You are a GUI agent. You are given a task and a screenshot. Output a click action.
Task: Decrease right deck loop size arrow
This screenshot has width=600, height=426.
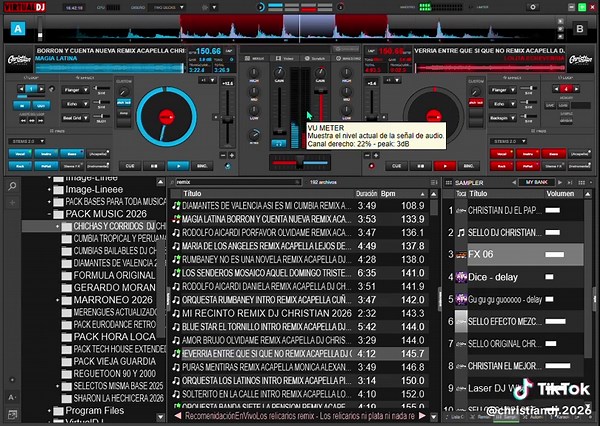coord(556,89)
